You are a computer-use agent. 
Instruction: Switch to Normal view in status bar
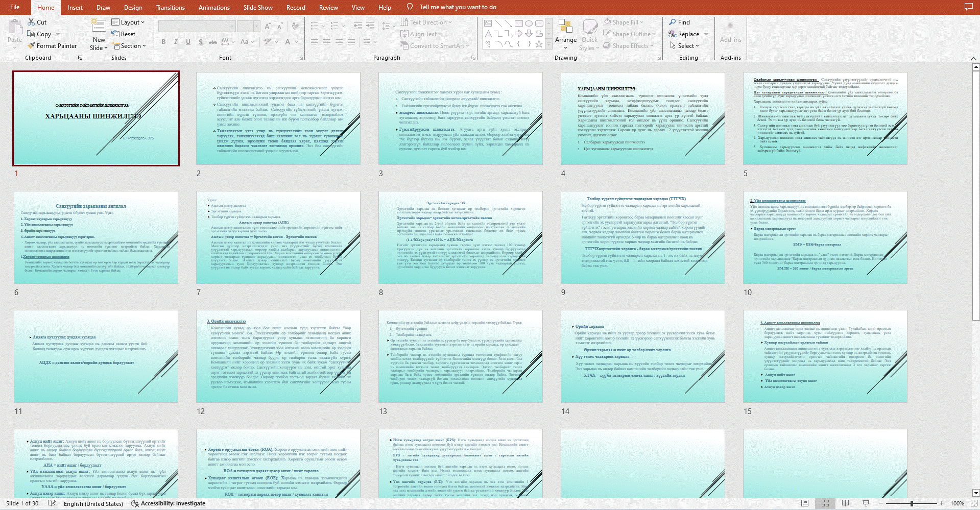805,503
